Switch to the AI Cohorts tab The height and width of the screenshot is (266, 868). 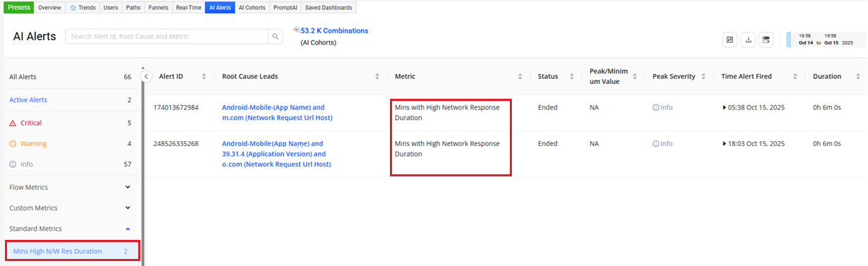coord(252,8)
